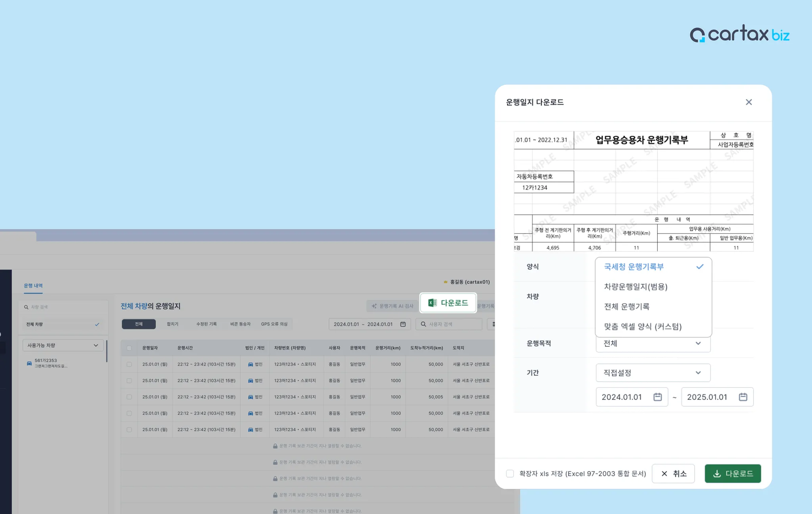Open the start date calendar picker icon
Viewport: 812px width, 514px height.
point(657,397)
